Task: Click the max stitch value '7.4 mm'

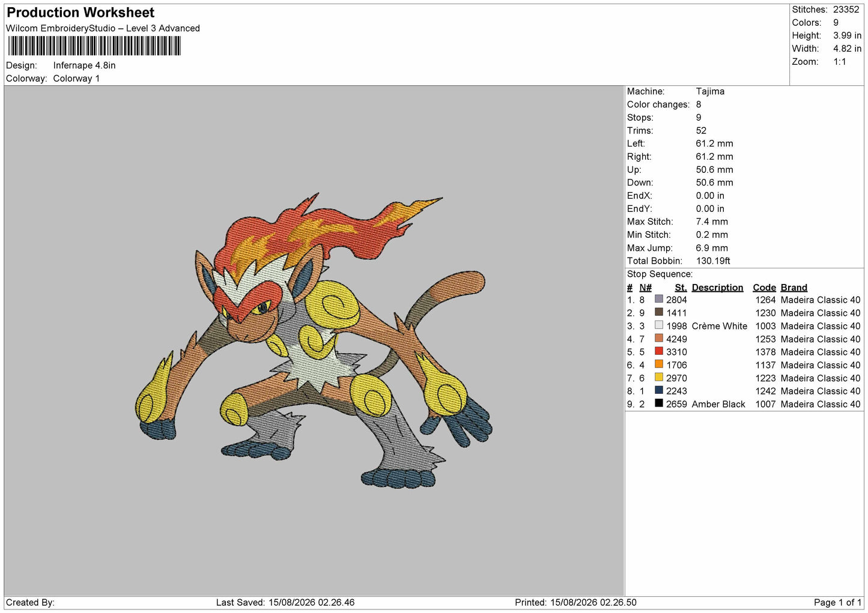Action: coord(712,222)
